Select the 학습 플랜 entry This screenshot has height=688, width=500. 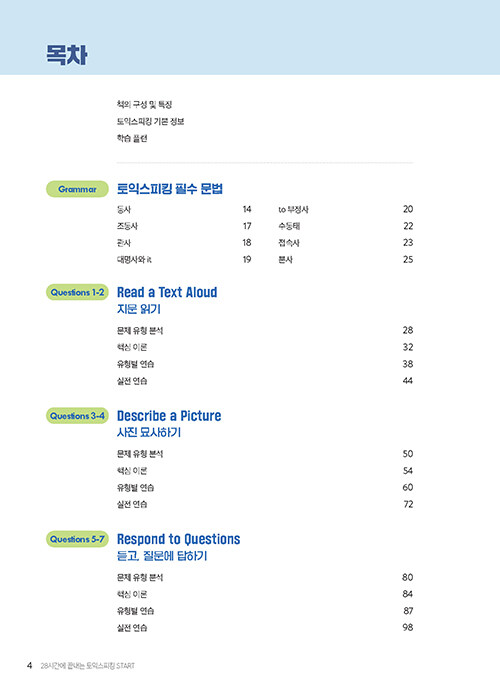pos(132,138)
